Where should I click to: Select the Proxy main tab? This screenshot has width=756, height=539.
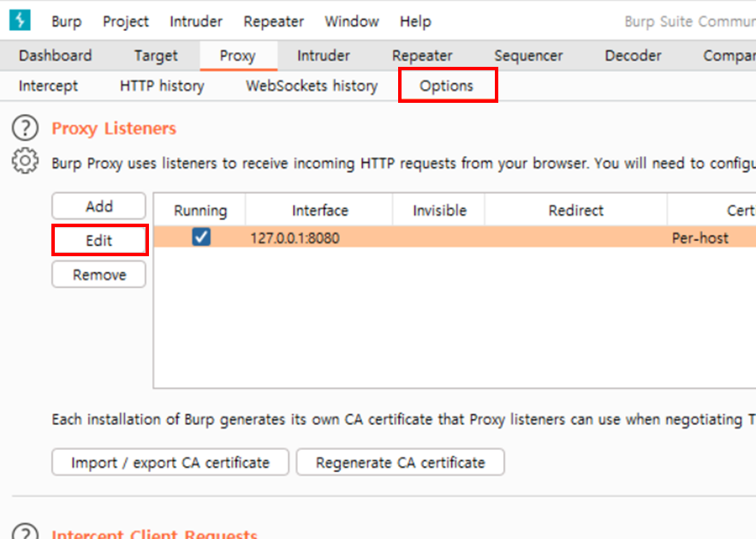238,56
